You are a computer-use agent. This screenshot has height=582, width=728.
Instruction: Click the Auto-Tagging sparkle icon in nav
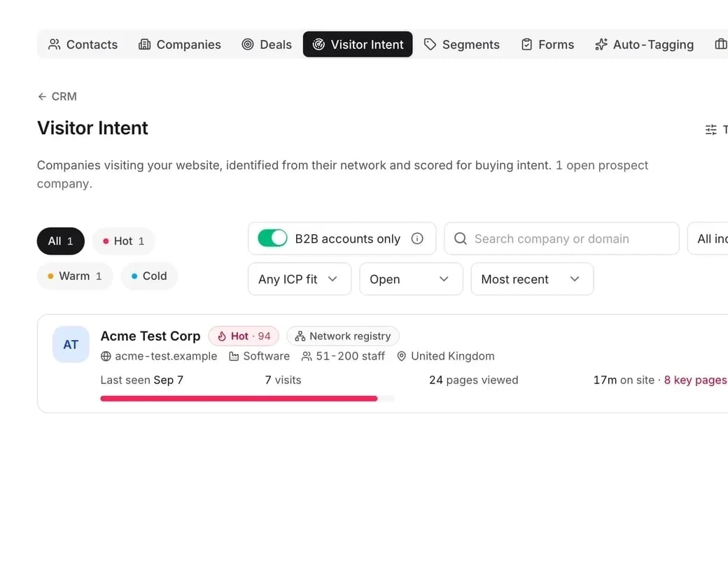click(601, 45)
